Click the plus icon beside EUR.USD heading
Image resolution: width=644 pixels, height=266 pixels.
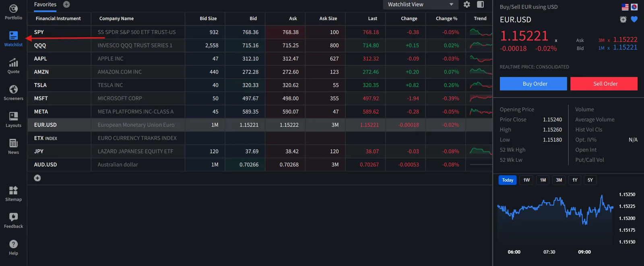tap(623, 19)
